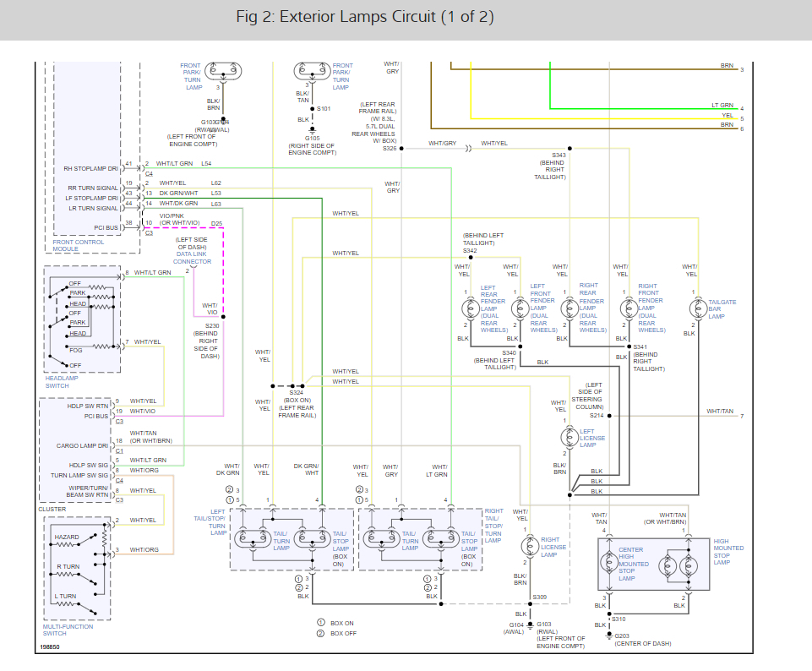Click the Right Front Fender Lamp symbol
Screen dimensions: 812x671
coord(626,308)
